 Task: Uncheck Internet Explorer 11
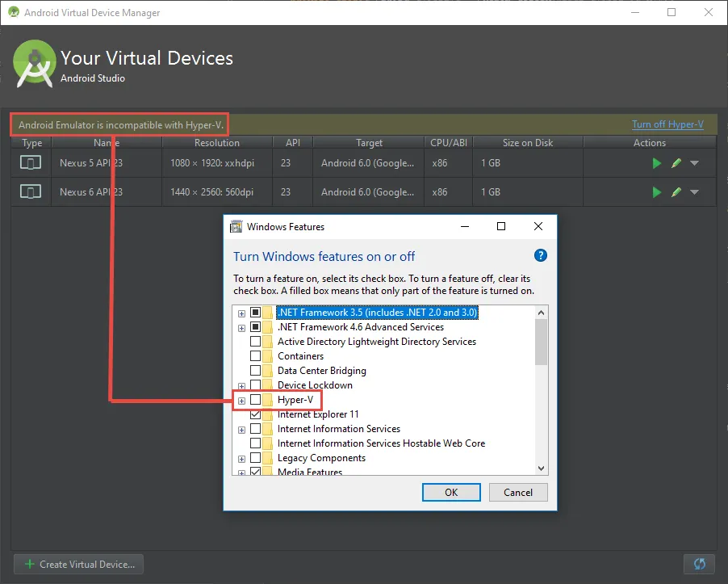pos(255,414)
